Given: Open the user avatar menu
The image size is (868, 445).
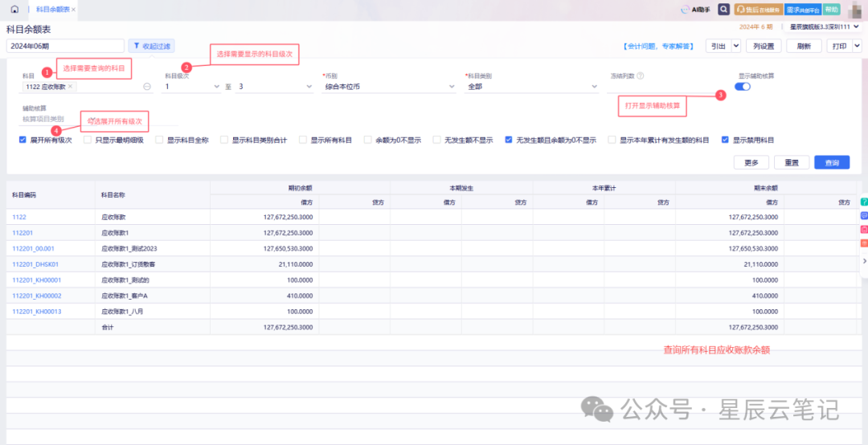Looking at the screenshot, I should click(855, 10).
